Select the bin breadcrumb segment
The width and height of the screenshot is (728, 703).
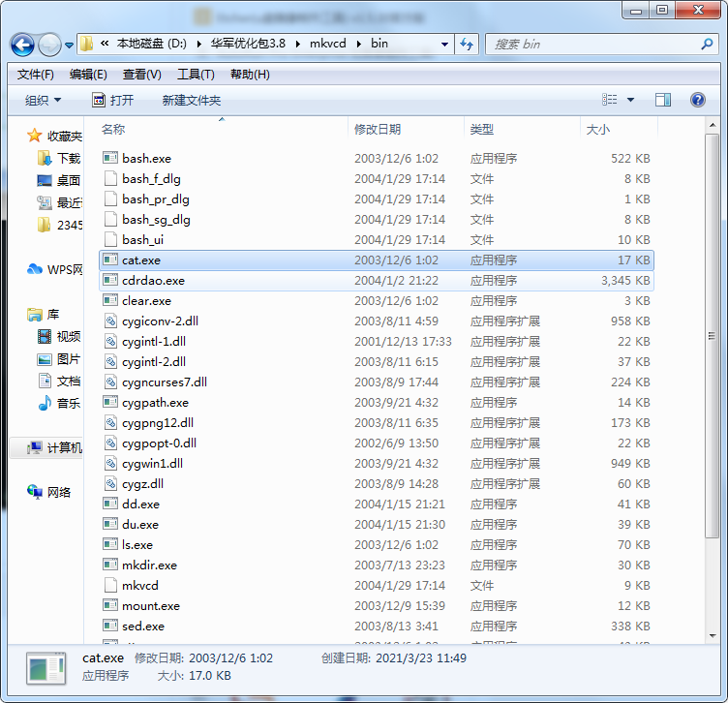point(379,44)
